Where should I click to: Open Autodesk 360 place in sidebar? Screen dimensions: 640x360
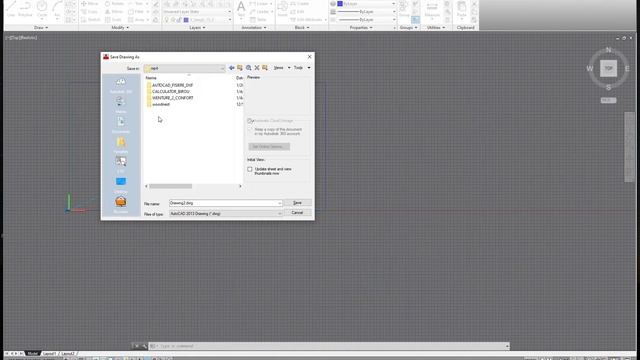[x=121, y=85]
